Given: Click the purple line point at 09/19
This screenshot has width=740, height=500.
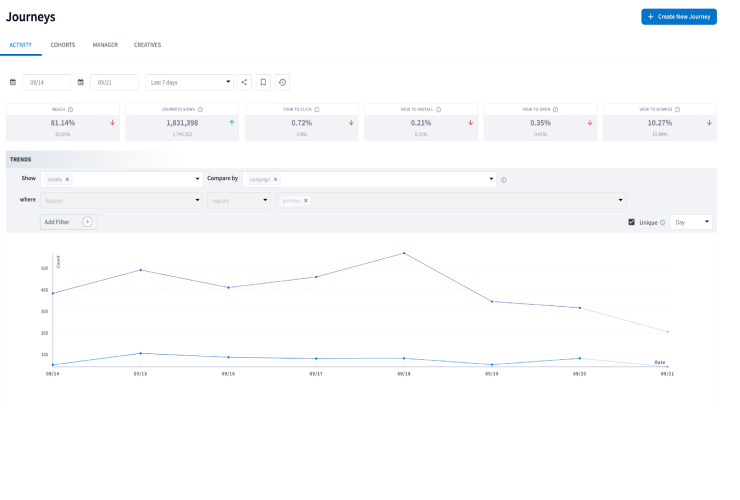Looking at the screenshot, I should click(x=492, y=301).
